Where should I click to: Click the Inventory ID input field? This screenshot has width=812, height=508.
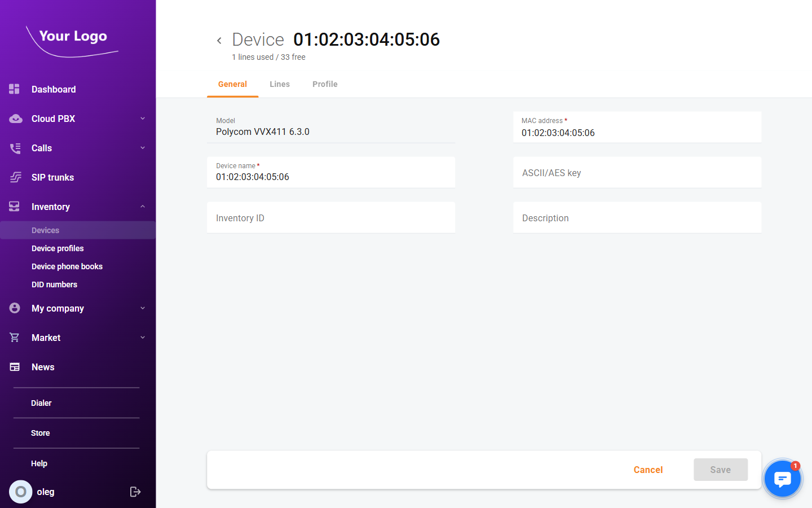coord(331,217)
